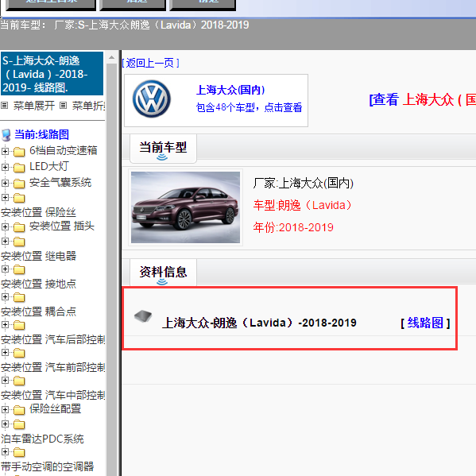The height and width of the screenshot is (476, 476).
Task: Click the 6档自动变速箱 folder icon
Action: [19, 152]
